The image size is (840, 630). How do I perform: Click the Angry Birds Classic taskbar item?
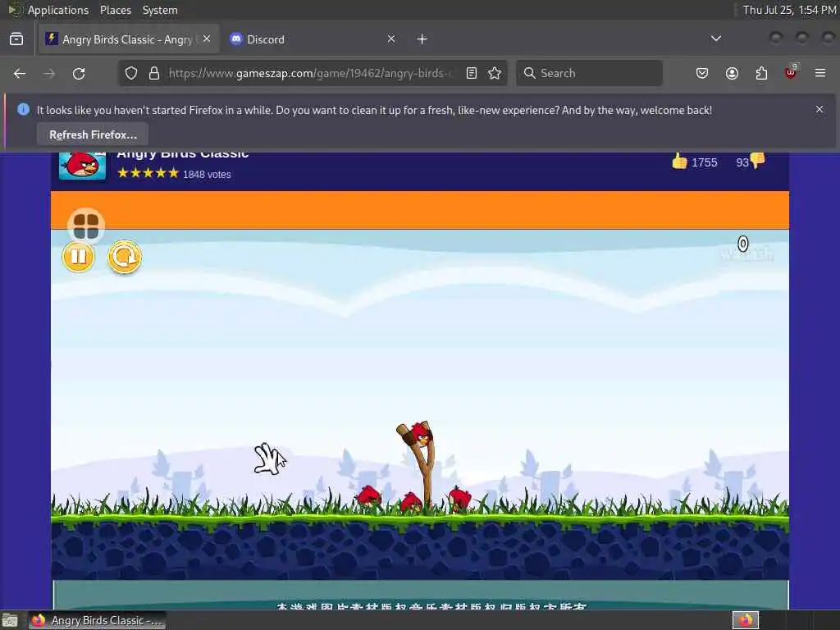click(97, 620)
